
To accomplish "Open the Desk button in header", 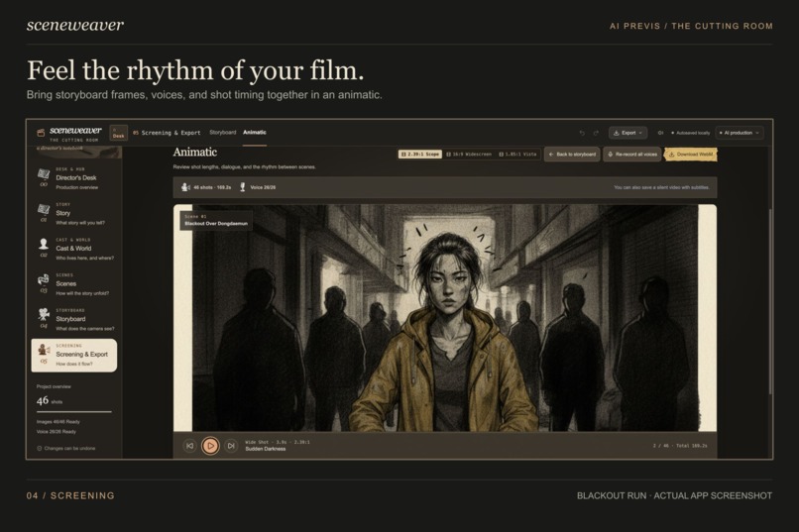I will [x=118, y=133].
